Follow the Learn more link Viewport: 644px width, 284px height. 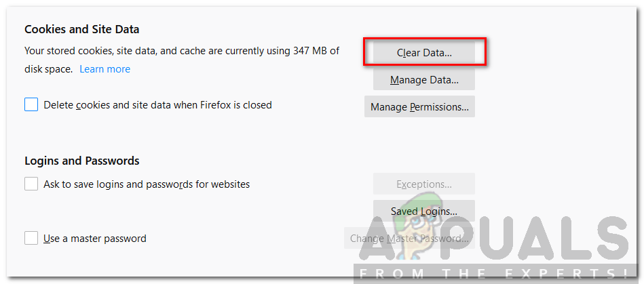pos(105,69)
